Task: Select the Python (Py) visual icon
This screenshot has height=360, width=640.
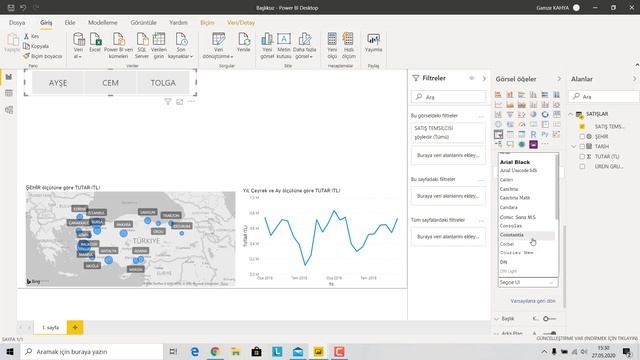Action: [x=545, y=134]
